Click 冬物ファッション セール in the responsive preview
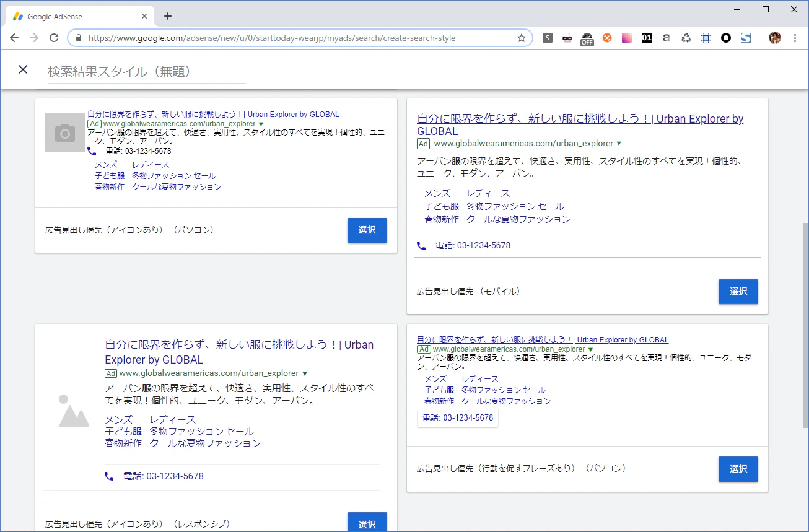809x532 pixels. pos(202,432)
